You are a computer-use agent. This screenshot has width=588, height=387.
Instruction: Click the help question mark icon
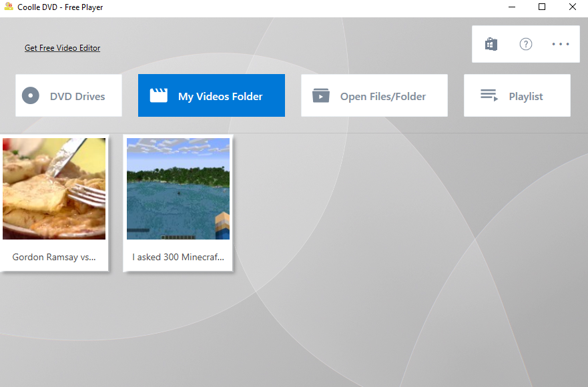coord(526,44)
